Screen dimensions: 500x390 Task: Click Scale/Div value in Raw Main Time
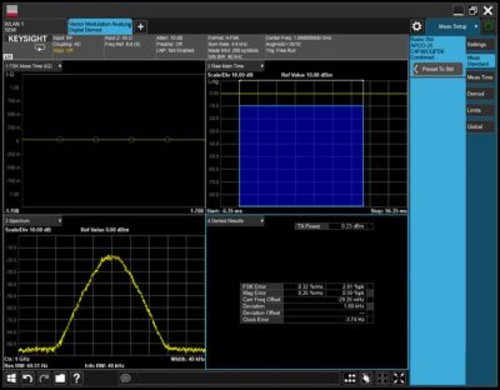click(230, 75)
